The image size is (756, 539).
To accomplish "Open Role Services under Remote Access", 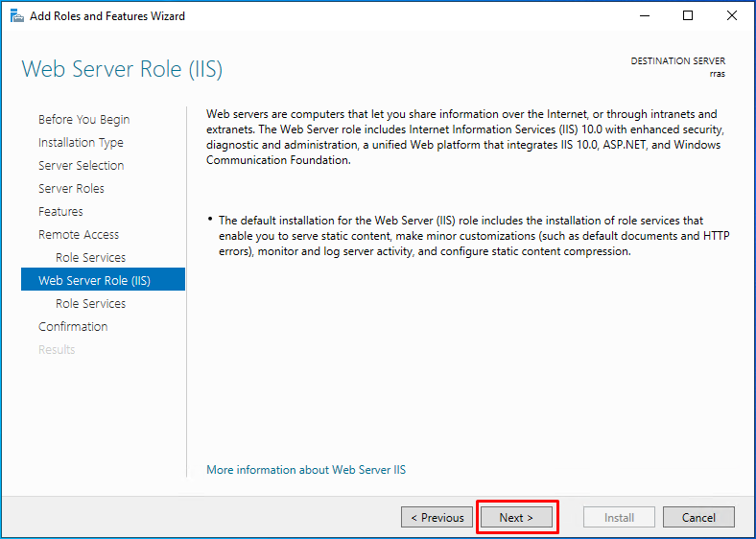I will point(90,257).
